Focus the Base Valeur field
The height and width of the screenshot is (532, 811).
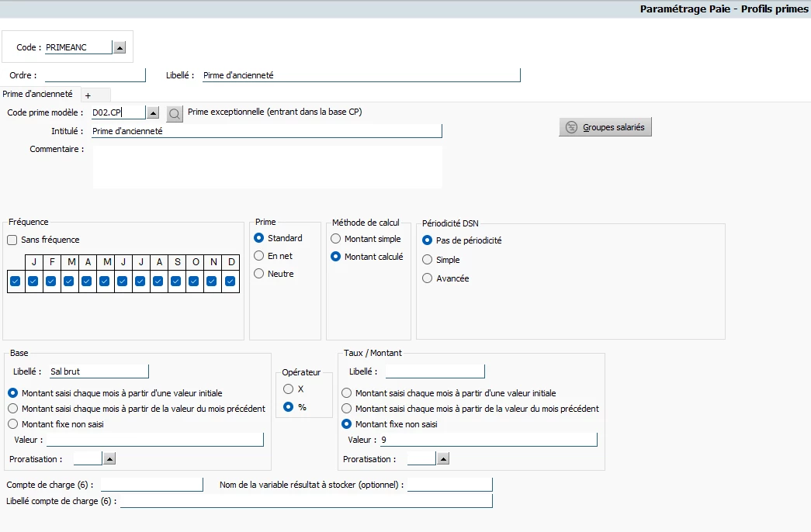155,440
